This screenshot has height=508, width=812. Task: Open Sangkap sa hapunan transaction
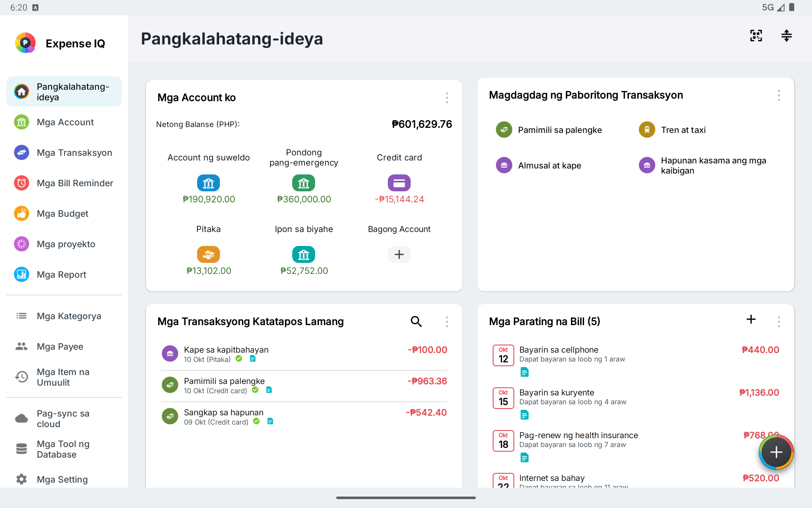[x=304, y=417]
